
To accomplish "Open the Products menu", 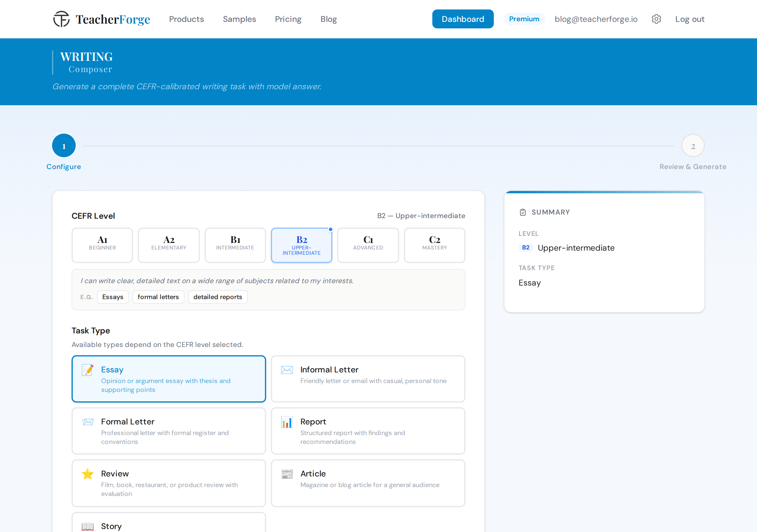I will (x=186, y=19).
